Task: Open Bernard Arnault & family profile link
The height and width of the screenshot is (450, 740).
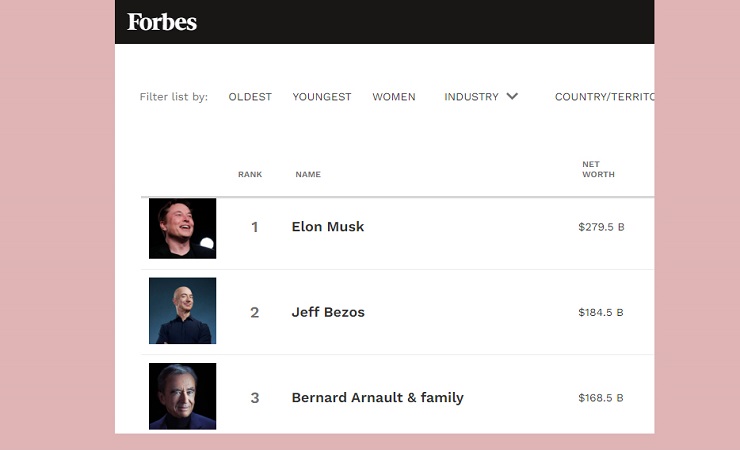Action: tap(378, 398)
